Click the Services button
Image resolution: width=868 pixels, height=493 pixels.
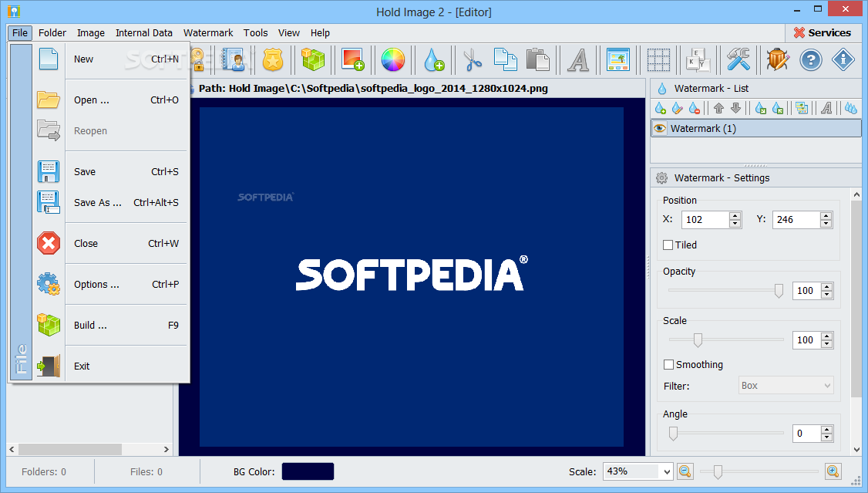coord(822,32)
